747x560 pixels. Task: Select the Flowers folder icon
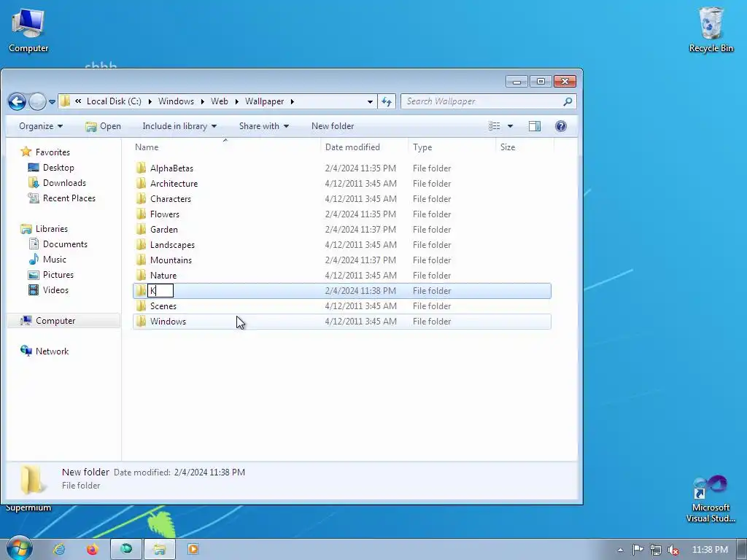point(141,214)
